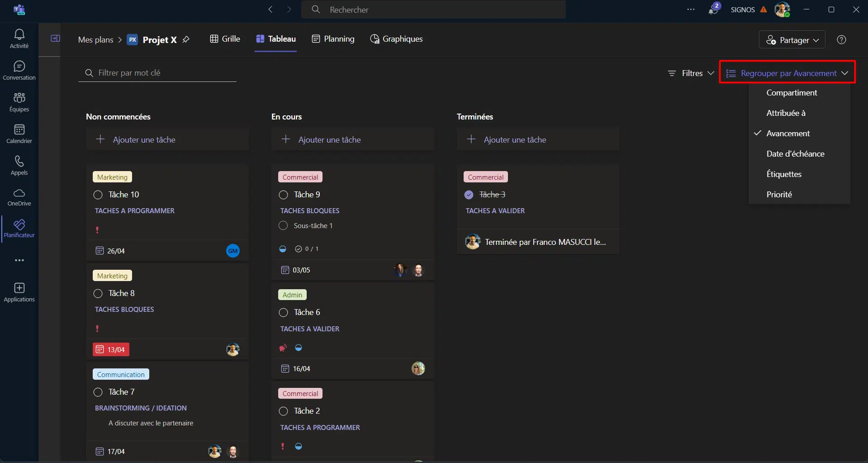Collapse the side panel toggle icon

coord(55,38)
